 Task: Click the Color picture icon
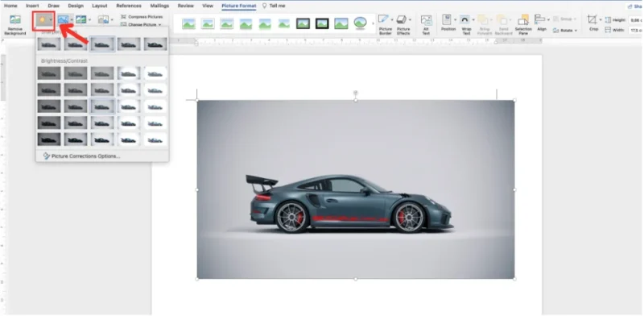64,19
